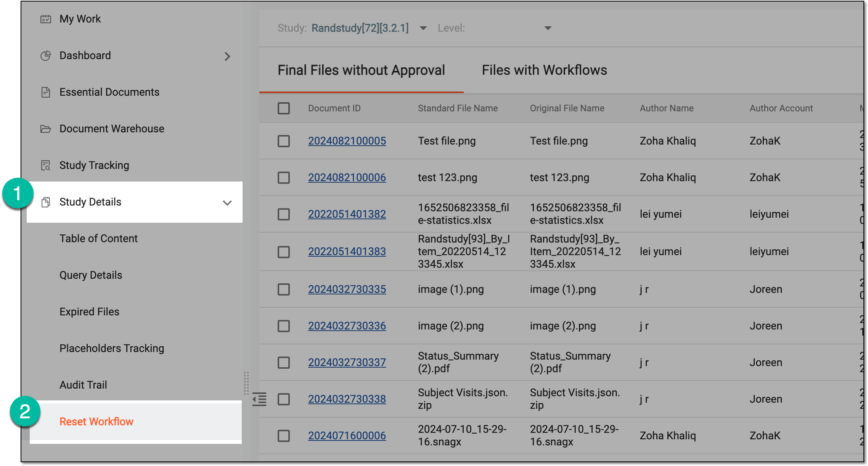Open document link 2024082100006
Viewport: 868px width, 466px height.
click(x=347, y=178)
